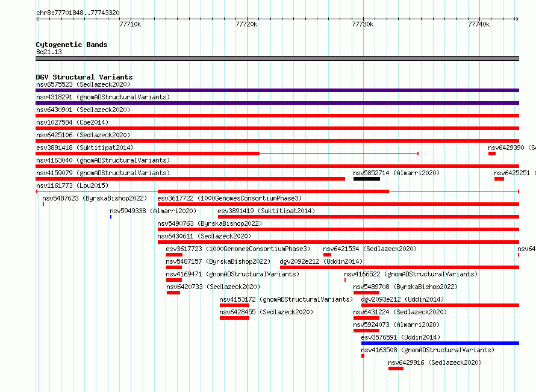Click the esv3891418 (Suktitipat2014) label

pyautogui.click(x=85, y=148)
